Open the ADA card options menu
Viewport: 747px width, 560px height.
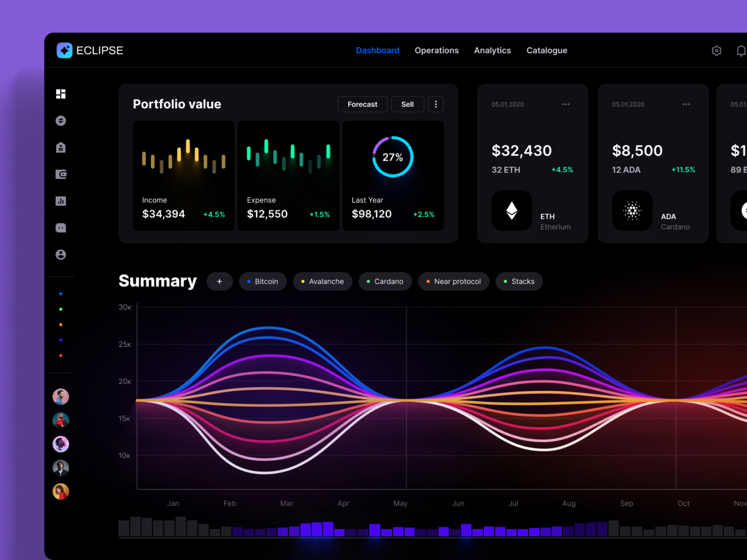point(686,105)
